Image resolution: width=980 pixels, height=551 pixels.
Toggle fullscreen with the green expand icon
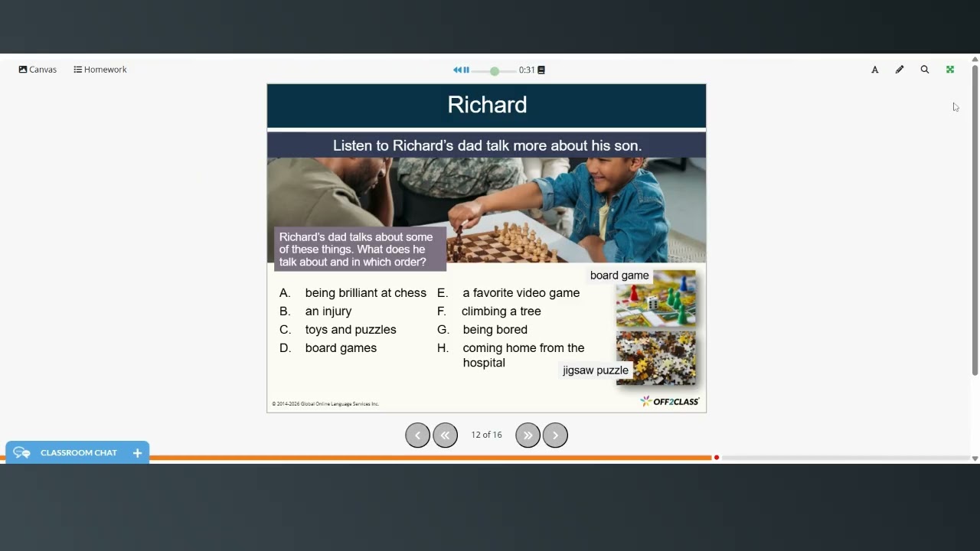click(x=950, y=70)
